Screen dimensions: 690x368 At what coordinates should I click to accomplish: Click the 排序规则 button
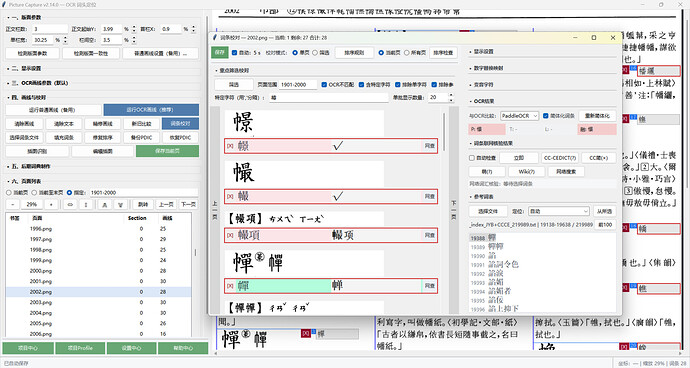click(354, 52)
